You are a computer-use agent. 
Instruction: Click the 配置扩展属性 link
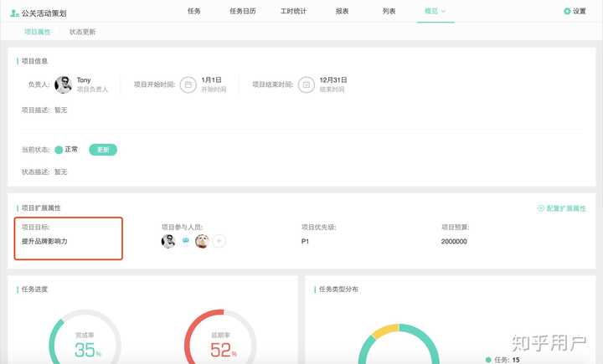point(562,208)
